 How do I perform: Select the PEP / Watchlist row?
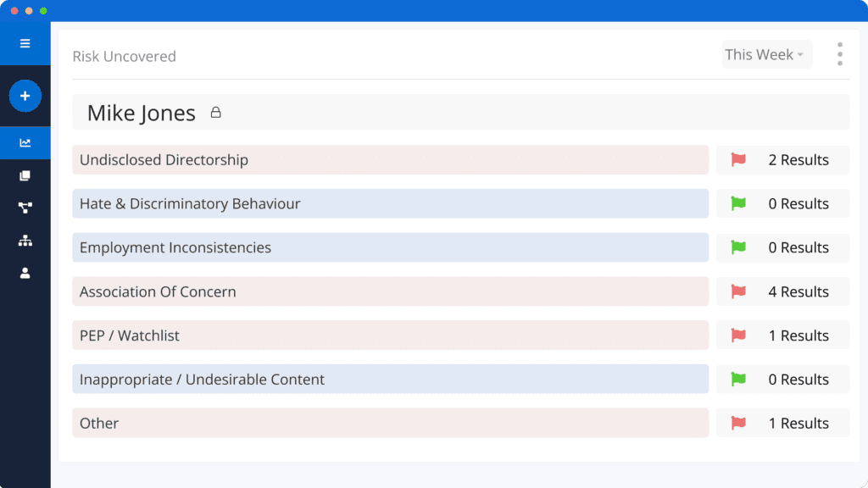[x=390, y=335]
